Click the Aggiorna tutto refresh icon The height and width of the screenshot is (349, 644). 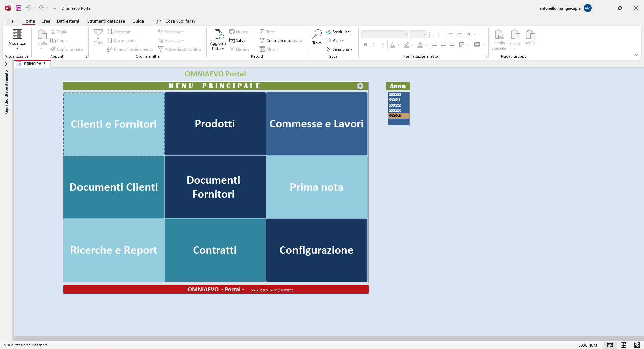tap(219, 34)
